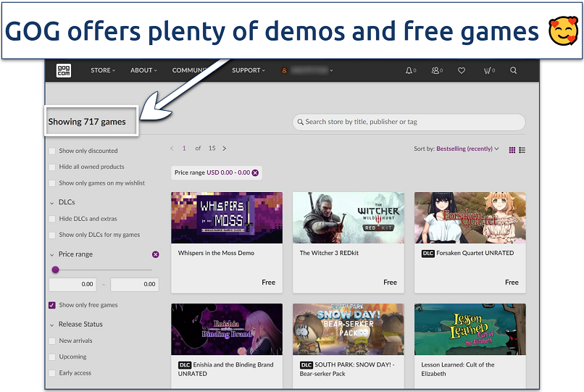Click Free price on Whispers in Moss Demo
Screen dimensions: 584x392
pos(268,283)
